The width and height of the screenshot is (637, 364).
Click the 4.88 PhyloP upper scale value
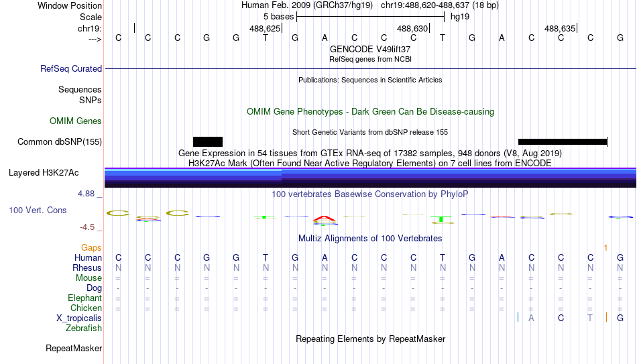(86, 194)
